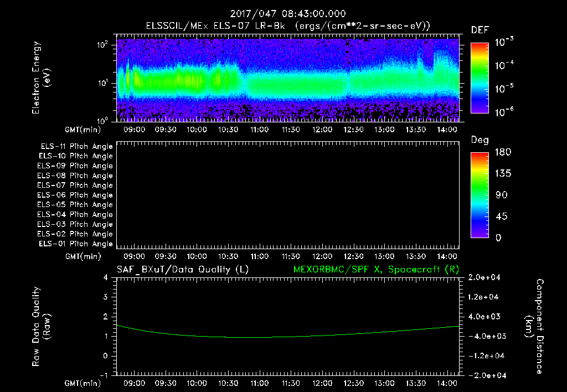Select the Component Distance (km) axis title
This screenshot has width=567, height=392.
(x=534, y=327)
